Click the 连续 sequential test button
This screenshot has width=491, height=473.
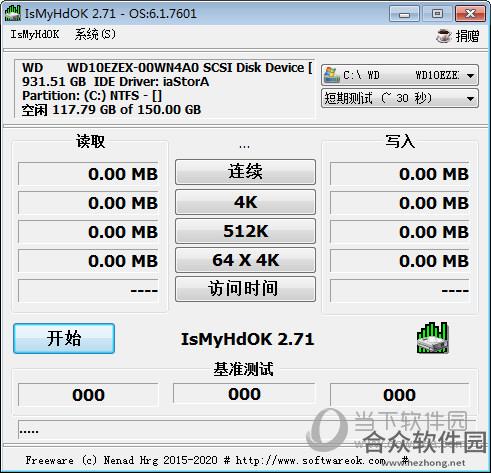coord(245,172)
